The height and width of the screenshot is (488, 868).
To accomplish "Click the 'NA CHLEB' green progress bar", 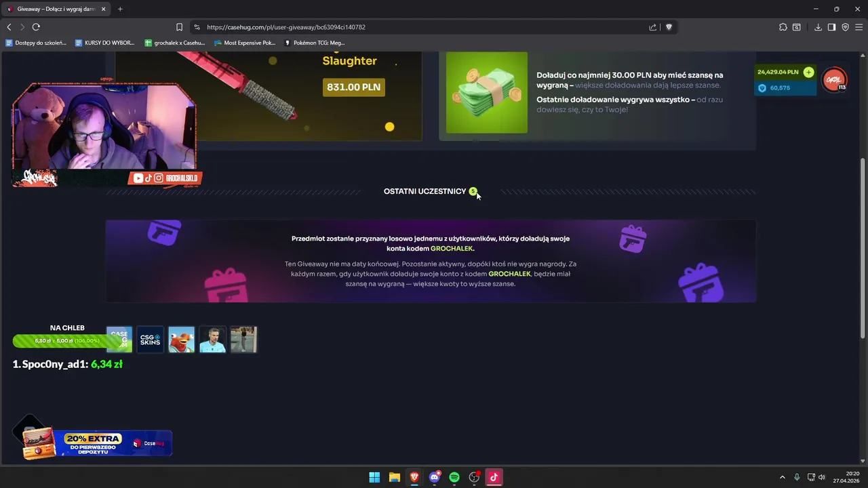I will tap(67, 340).
